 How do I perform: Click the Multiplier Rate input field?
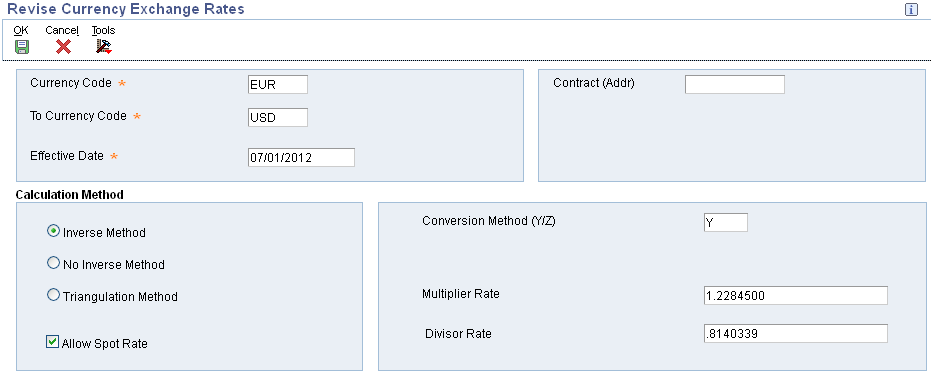[796, 296]
